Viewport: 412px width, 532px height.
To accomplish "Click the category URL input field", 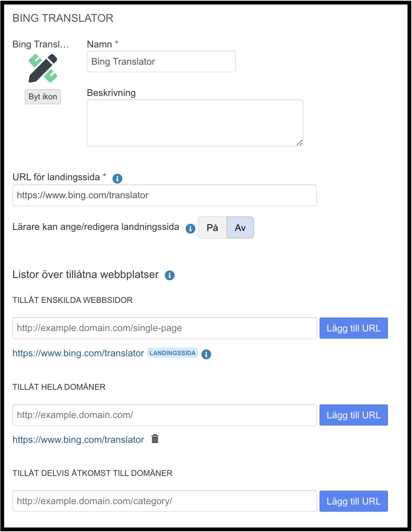I will point(165,501).
